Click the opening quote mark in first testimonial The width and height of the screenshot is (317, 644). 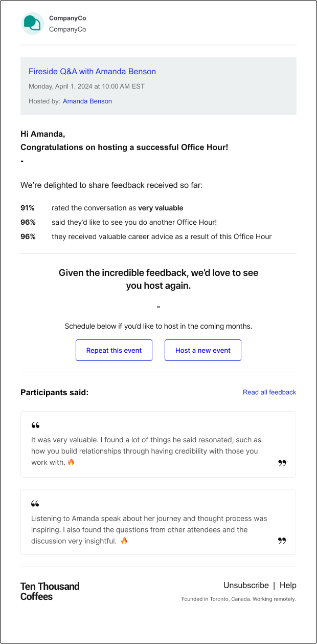(35, 425)
